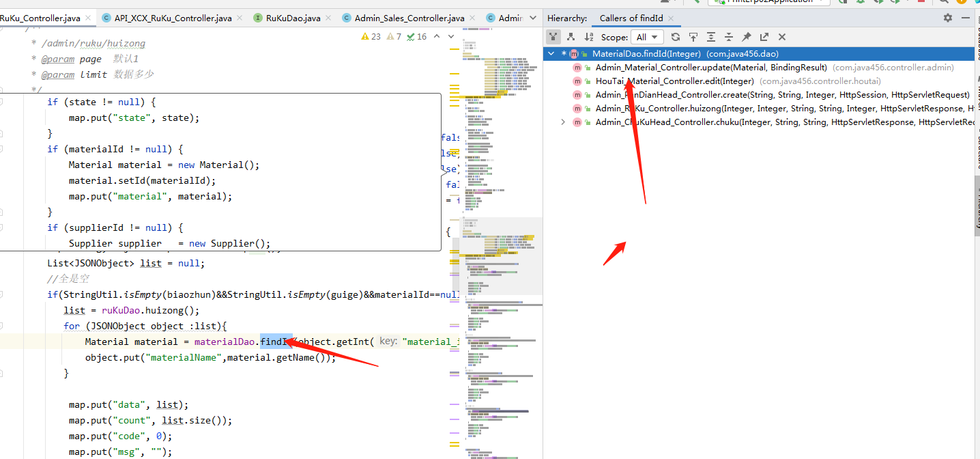The height and width of the screenshot is (459, 980).
Task: Toggle alphabetical sorting in Hierarchy
Action: (x=589, y=37)
